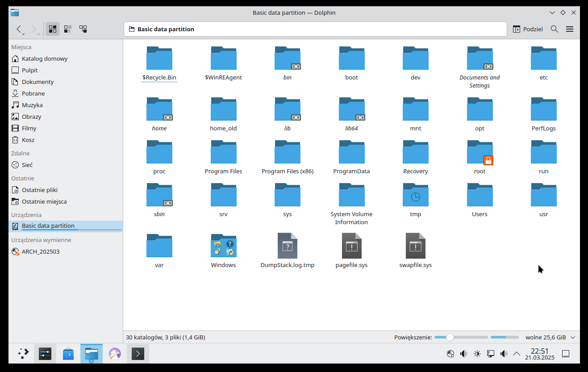Viewport: 588px width, 372px height.
Task: Launch Konsole terminal from taskbar
Action: (x=138, y=354)
